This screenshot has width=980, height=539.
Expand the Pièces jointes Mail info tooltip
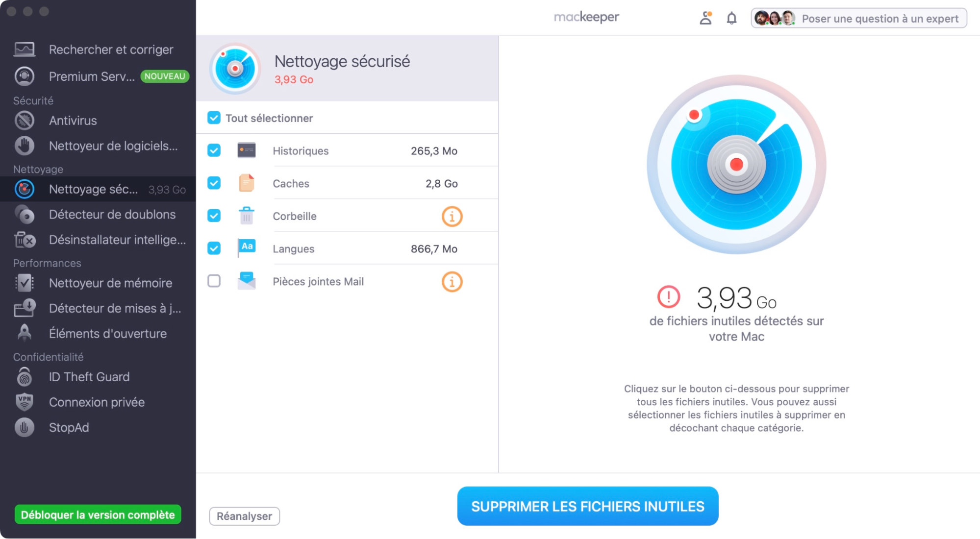pyautogui.click(x=452, y=281)
